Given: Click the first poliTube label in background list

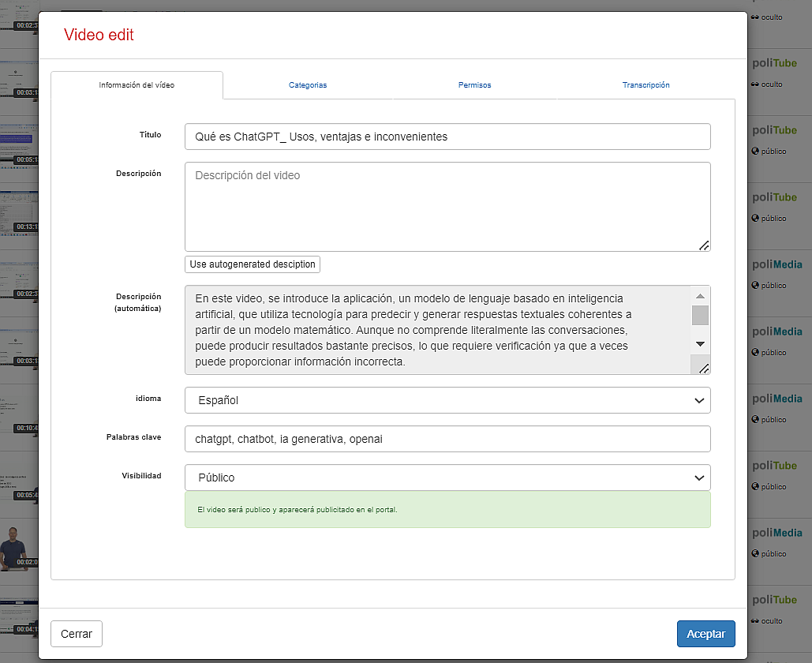Looking at the screenshot, I should click(x=774, y=63).
